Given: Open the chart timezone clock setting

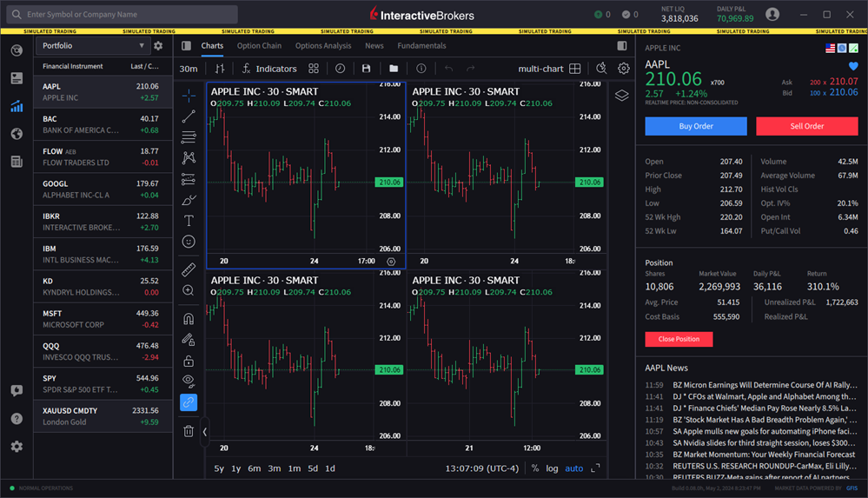Looking at the screenshot, I should coord(481,468).
